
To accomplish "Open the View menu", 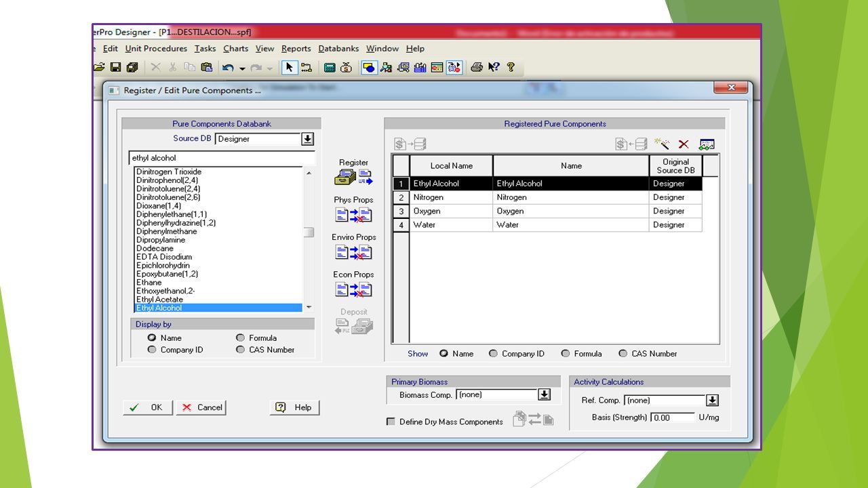I will [264, 48].
